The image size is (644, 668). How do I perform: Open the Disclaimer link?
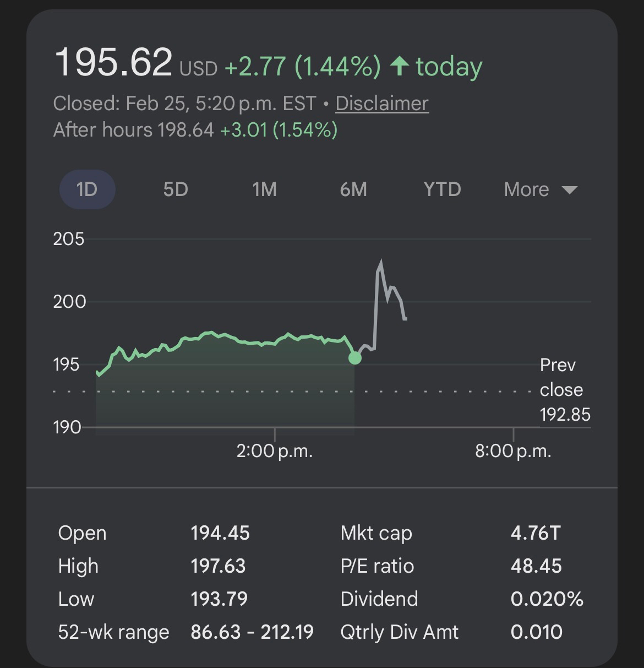click(x=381, y=104)
